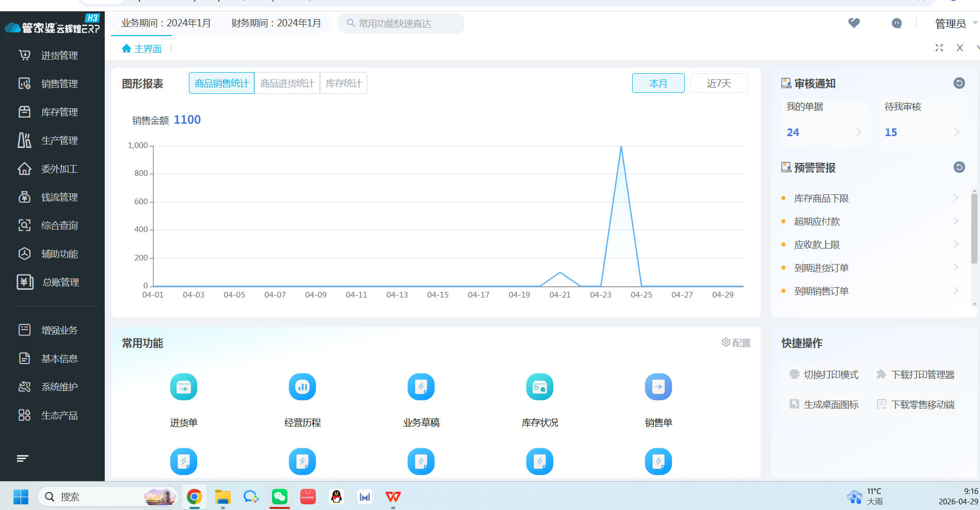Image resolution: width=980 pixels, height=510 pixels.
Task: Open 总账管理 in the sidebar
Action: [x=49, y=282]
